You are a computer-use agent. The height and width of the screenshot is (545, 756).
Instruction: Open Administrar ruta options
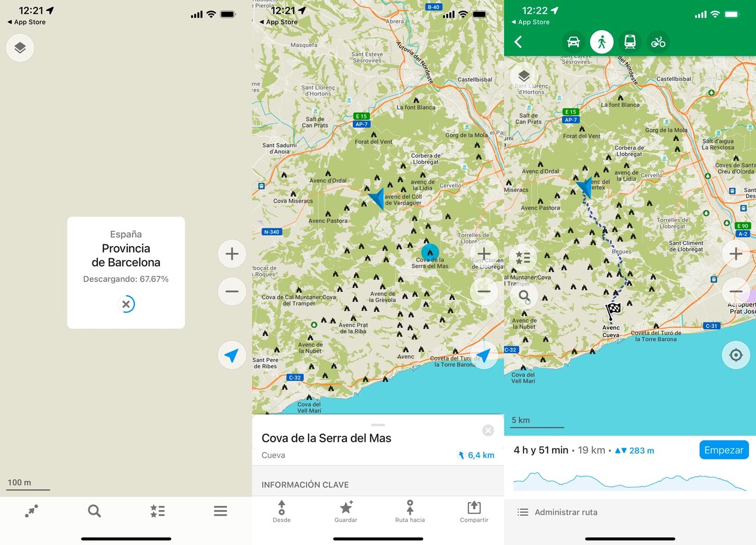click(557, 512)
